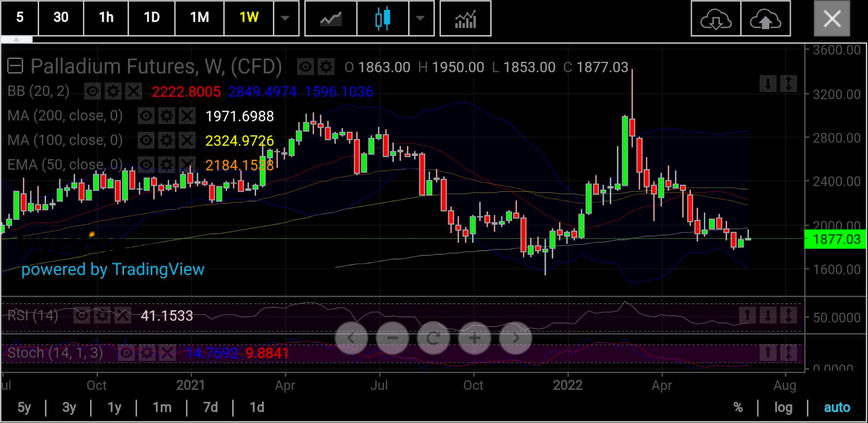Set date range to 1m
The height and width of the screenshot is (423, 868).
point(162,407)
